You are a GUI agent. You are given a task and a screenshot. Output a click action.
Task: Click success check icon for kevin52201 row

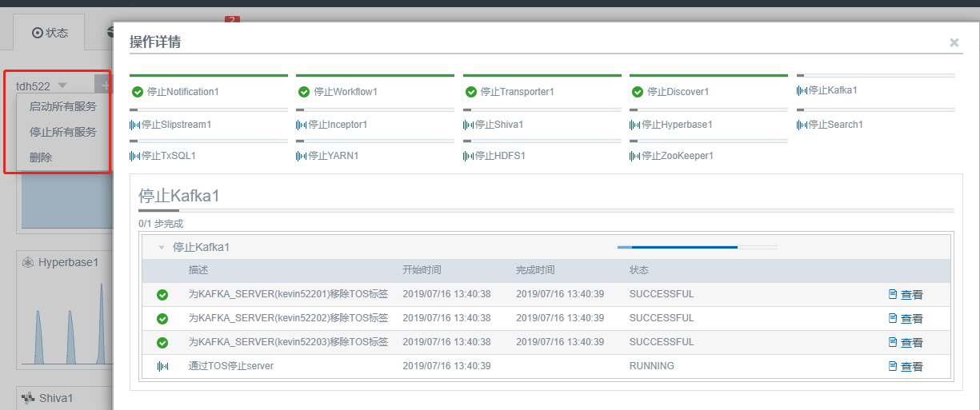click(x=162, y=294)
